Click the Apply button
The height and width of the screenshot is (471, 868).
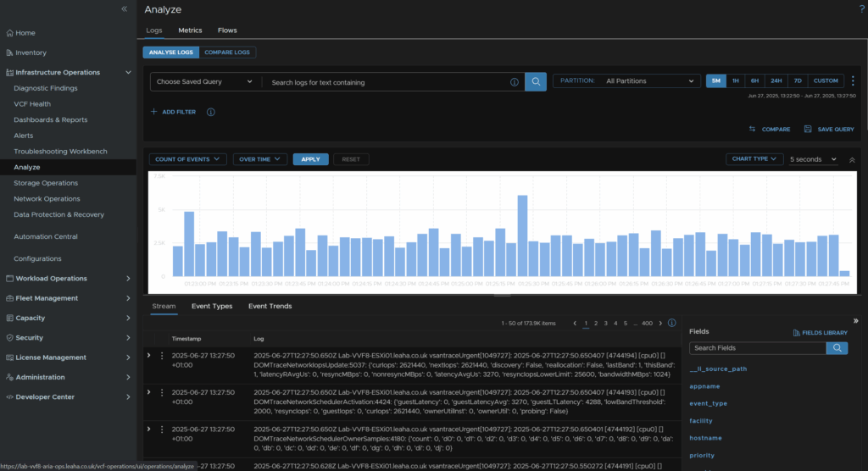point(310,159)
